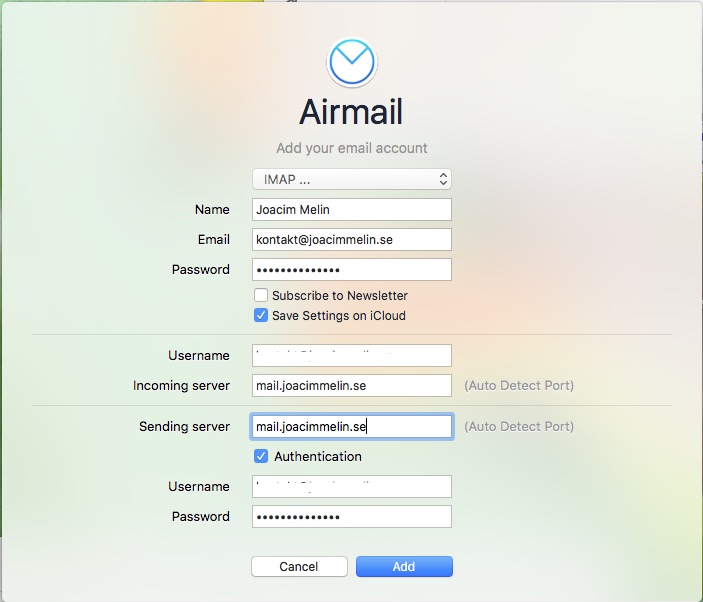The image size is (703, 602).
Task: Open the IMAP account type dropdown
Action: (x=352, y=179)
